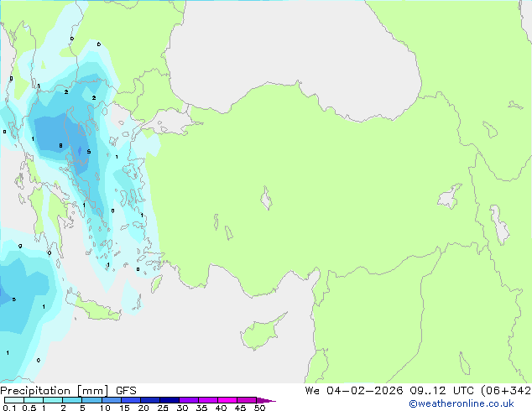Screen dimensions: 532x411
Task: Click the '8' precipitation value over Greece
Action: click(60, 145)
